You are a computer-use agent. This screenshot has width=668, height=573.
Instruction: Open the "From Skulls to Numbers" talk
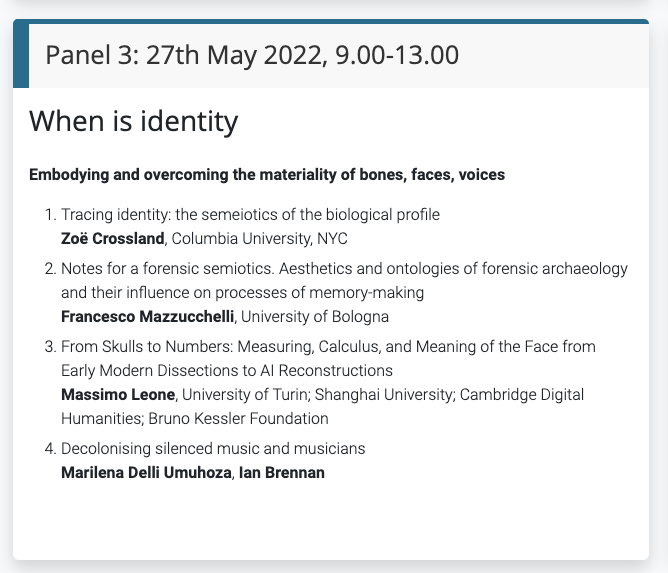[x=328, y=347]
